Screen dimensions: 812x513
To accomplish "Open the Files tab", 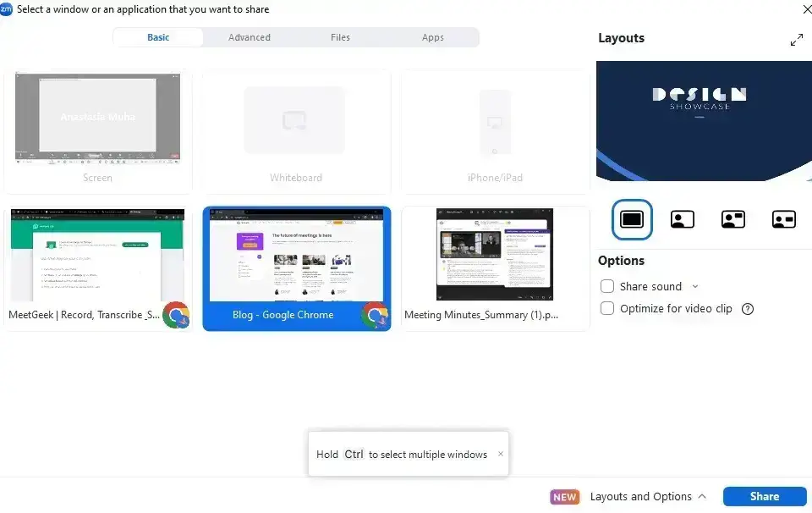I will [341, 37].
